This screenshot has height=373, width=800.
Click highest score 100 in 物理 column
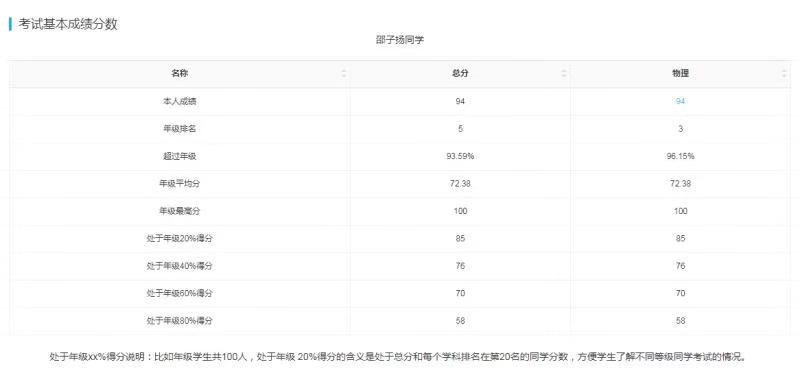click(x=680, y=211)
